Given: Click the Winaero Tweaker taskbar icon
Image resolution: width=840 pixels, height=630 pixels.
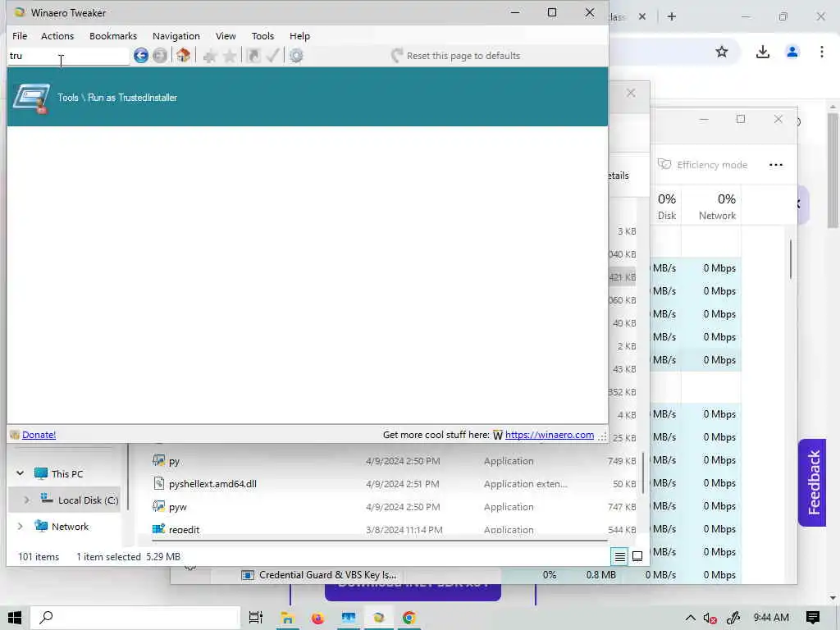Looking at the screenshot, I should pyautogui.click(x=379, y=618).
